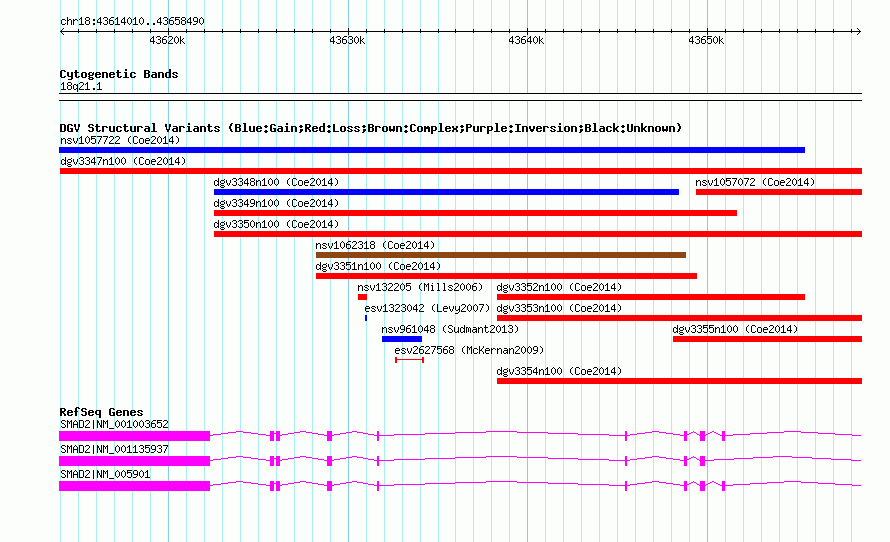
Task: Click the 43640k ruler position label
Action: click(526, 40)
